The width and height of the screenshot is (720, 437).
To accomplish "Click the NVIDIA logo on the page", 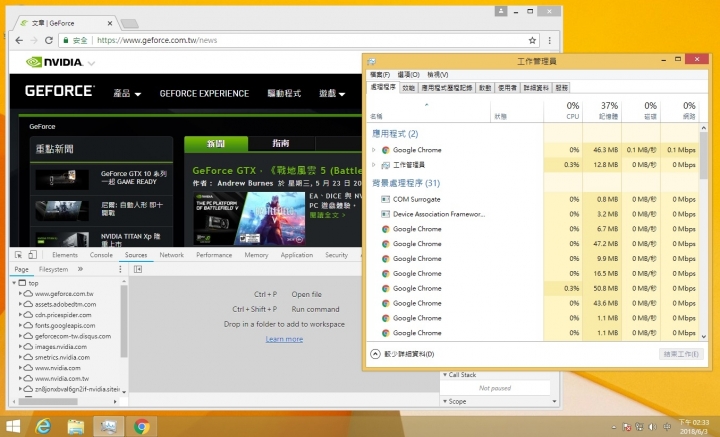I will click(54, 62).
